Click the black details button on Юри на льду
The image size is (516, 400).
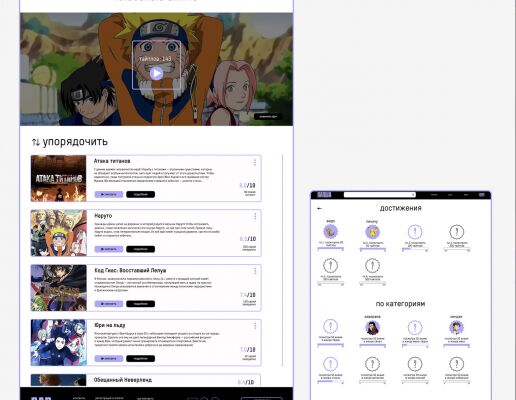tap(140, 358)
